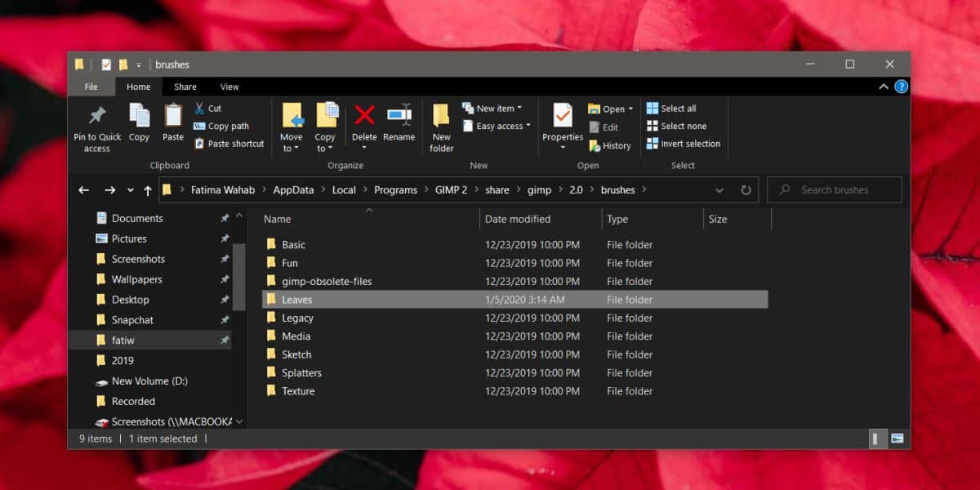Image resolution: width=980 pixels, height=490 pixels.
Task: Sort by the Size column header
Action: [x=737, y=219]
